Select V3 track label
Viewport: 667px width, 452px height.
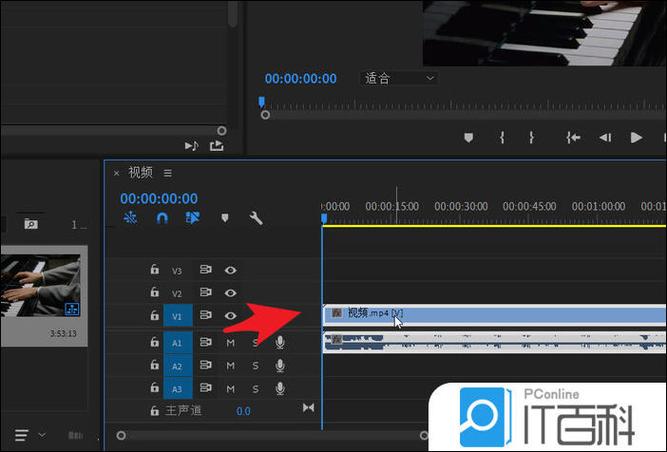177,271
